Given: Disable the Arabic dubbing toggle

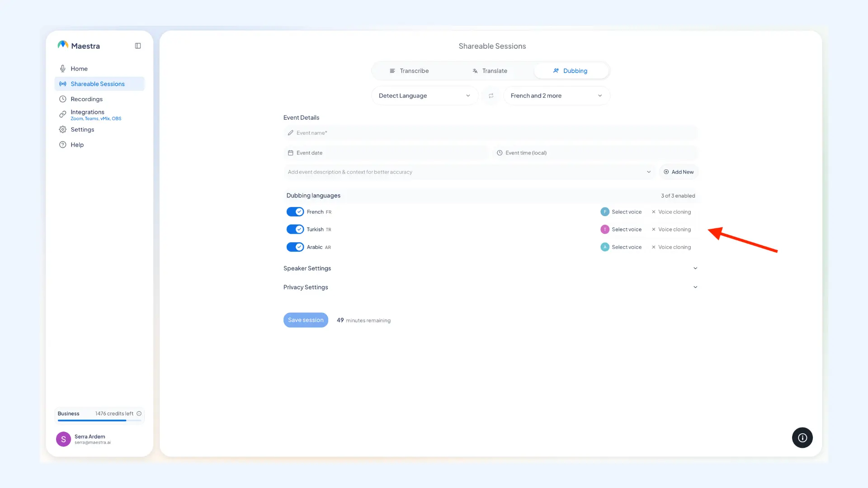Looking at the screenshot, I should (x=295, y=247).
